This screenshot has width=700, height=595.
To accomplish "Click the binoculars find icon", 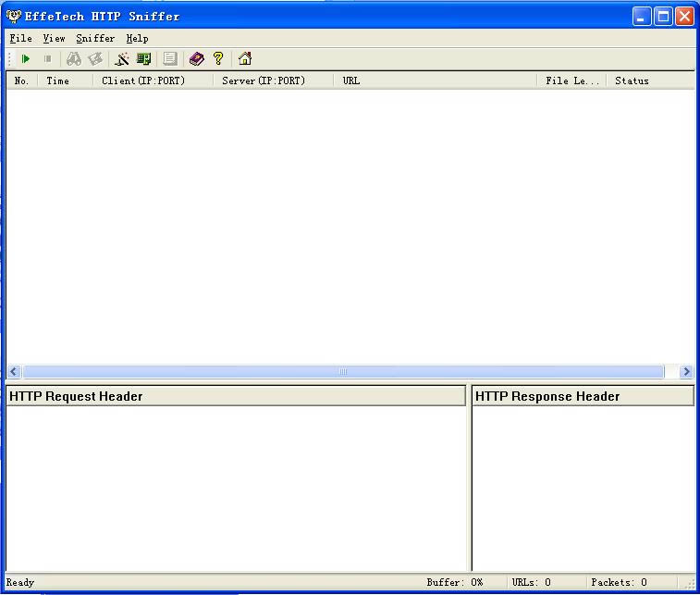I will point(73,59).
